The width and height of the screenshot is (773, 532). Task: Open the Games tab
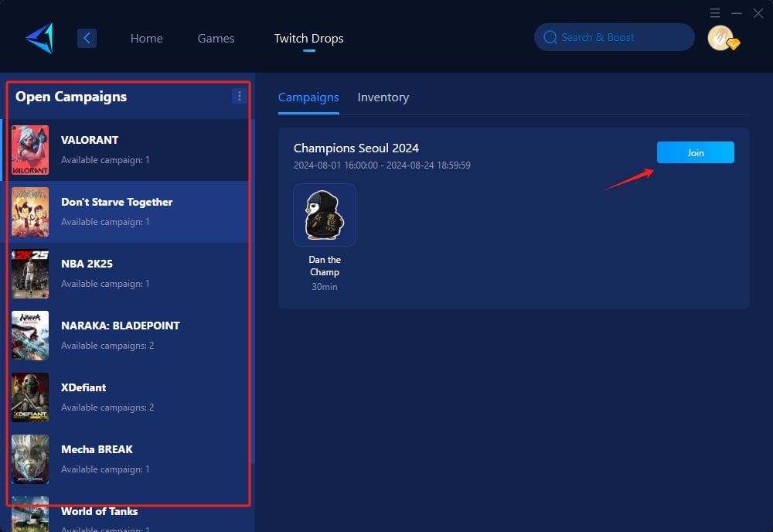click(216, 38)
